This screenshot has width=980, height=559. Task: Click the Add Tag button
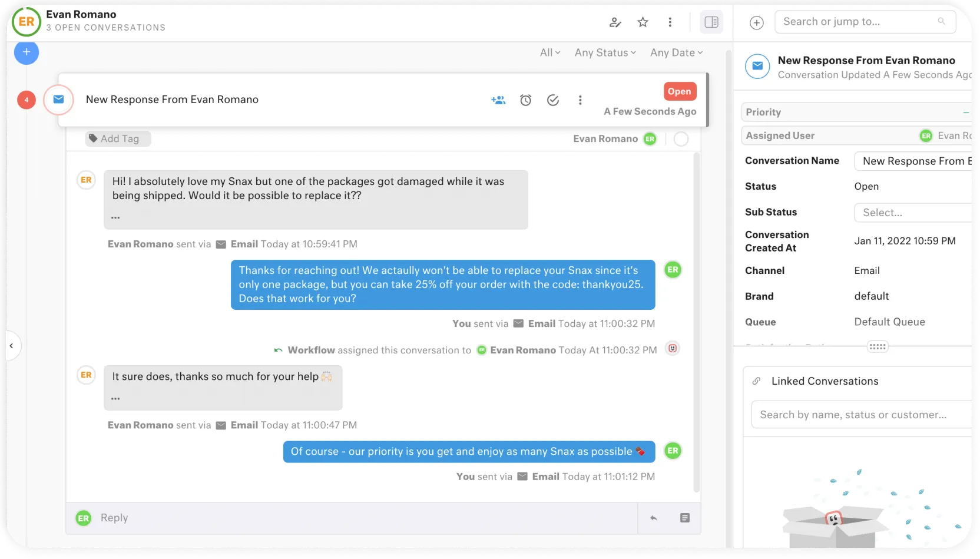point(117,138)
